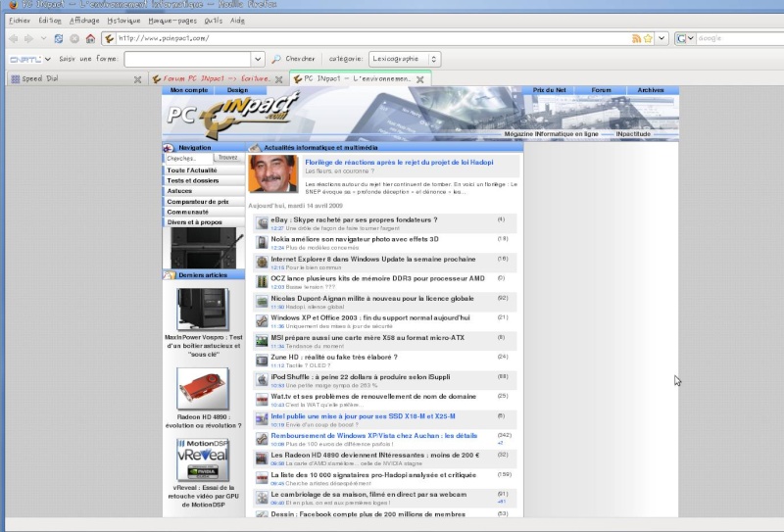Click the Chercher toolbar button
This screenshot has width=784, height=532.
293,59
